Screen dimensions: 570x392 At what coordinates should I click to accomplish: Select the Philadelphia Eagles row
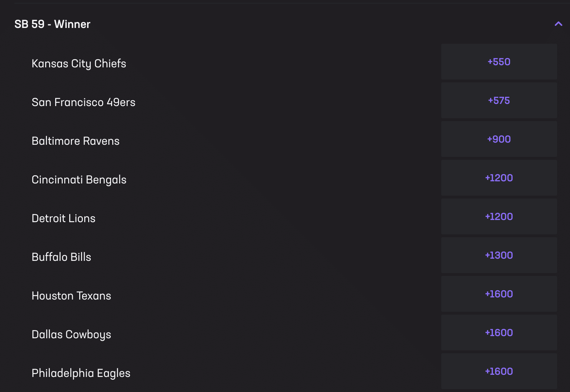81,373
